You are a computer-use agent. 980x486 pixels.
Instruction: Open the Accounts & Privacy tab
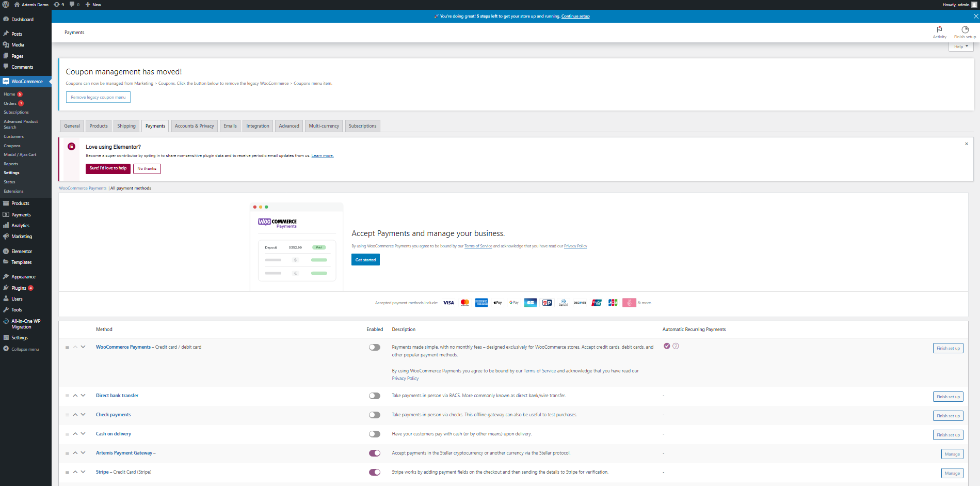tap(195, 126)
